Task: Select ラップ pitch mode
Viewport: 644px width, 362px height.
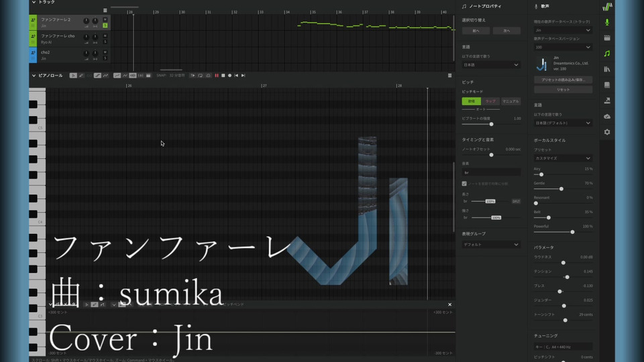Action: (x=490, y=101)
